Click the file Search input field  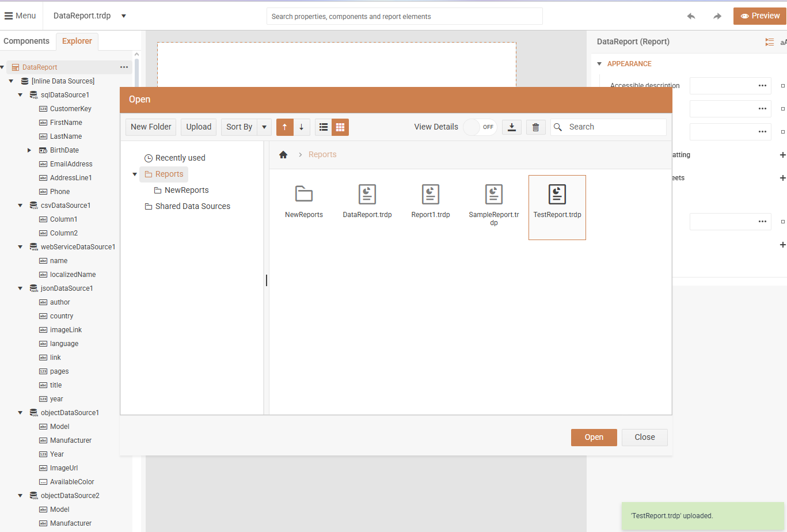tap(614, 127)
